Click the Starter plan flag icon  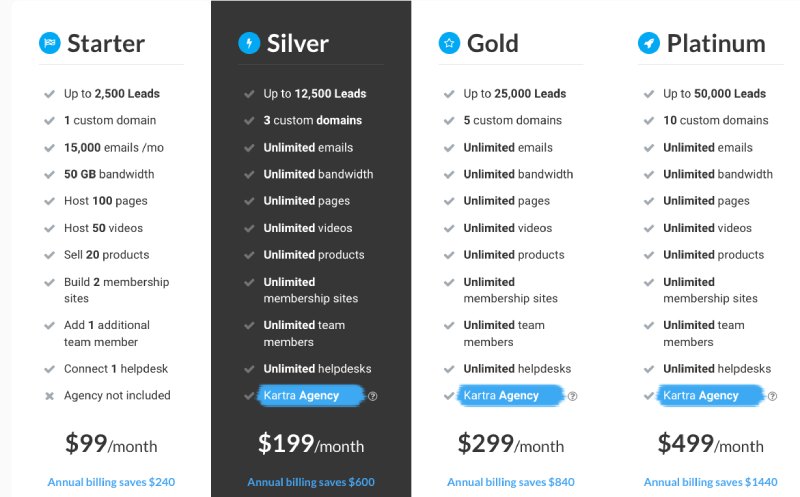49,43
